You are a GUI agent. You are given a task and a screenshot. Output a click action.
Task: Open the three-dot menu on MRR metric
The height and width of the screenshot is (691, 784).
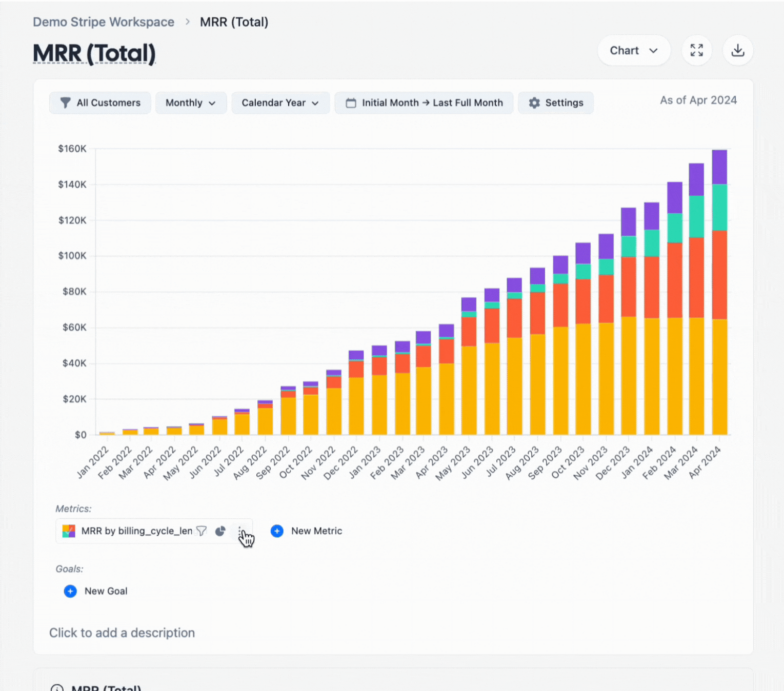coord(239,531)
